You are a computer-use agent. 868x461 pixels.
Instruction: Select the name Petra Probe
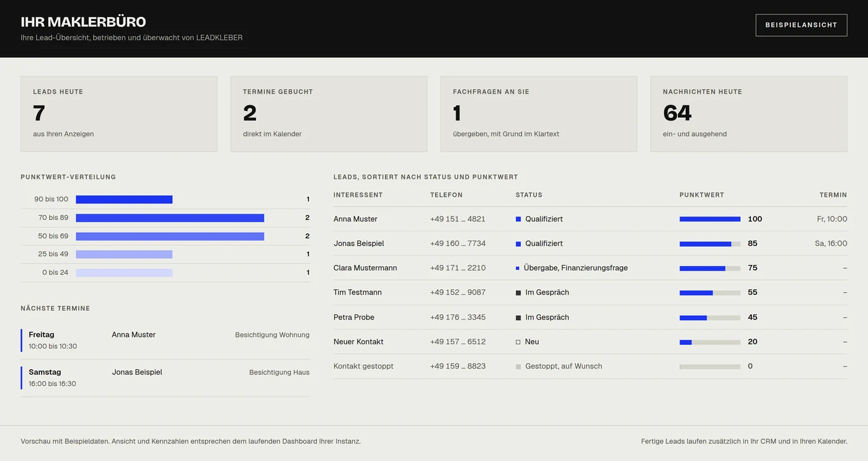(354, 318)
